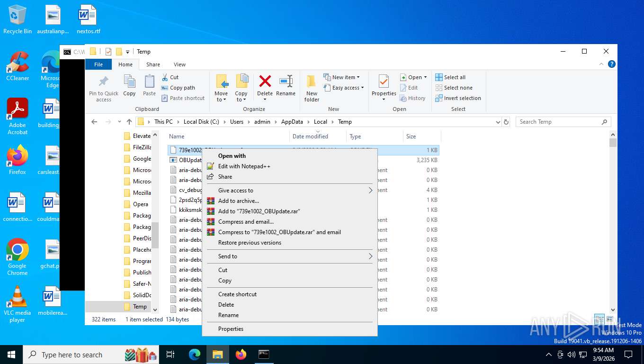The width and height of the screenshot is (644, 364).
Task: Choose Restore previous versions entry
Action: point(289,243)
